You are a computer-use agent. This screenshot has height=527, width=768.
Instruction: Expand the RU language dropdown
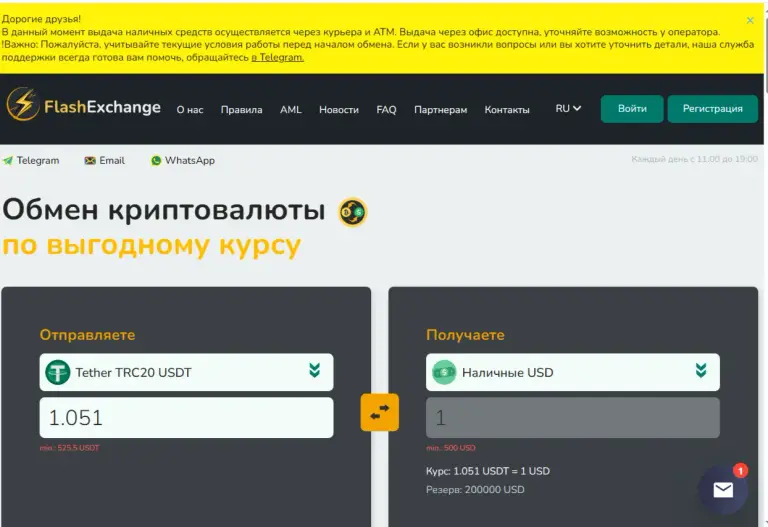(x=568, y=108)
